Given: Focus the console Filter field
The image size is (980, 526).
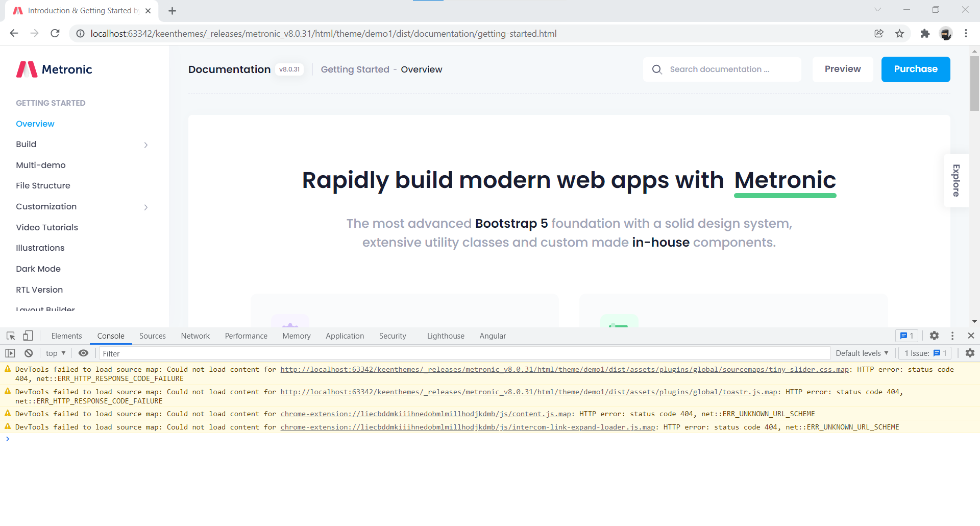Looking at the screenshot, I should click(x=464, y=353).
